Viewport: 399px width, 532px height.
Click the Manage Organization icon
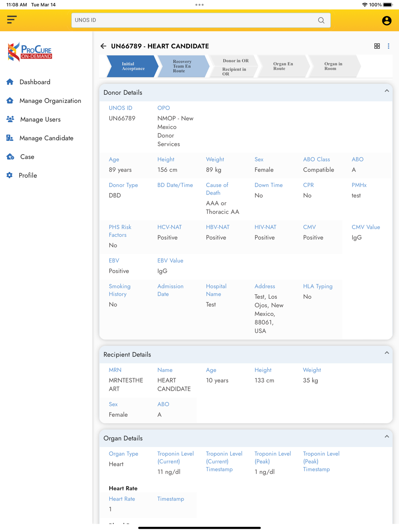(x=10, y=100)
